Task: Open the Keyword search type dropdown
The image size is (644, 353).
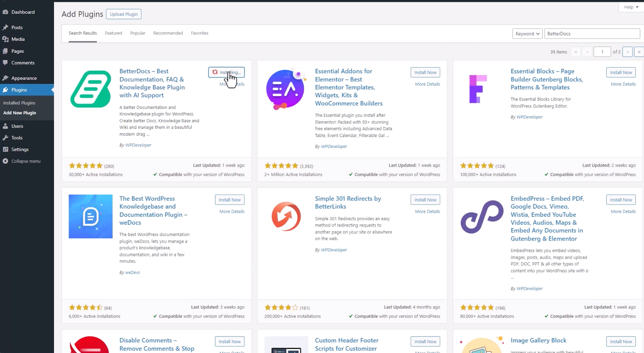Action: click(x=527, y=34)
